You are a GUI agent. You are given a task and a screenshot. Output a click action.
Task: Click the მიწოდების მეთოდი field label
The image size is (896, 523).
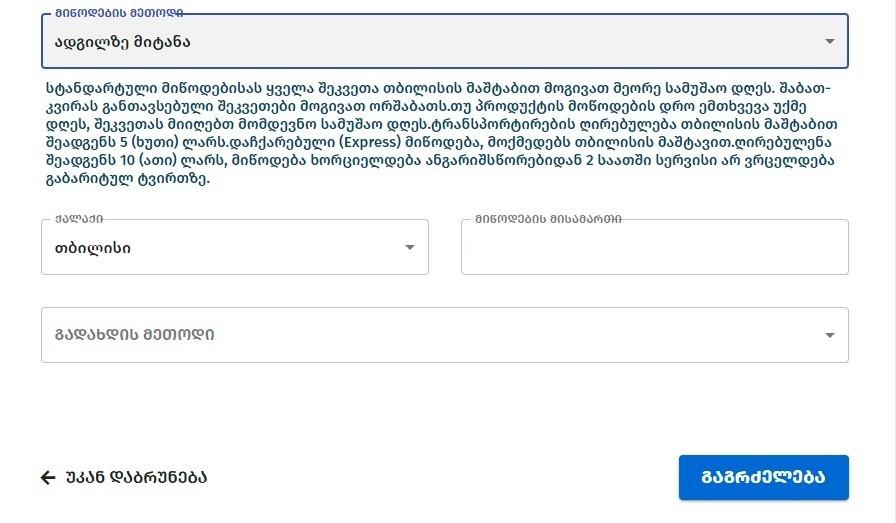pyautogui.click(x=105, y=14)
